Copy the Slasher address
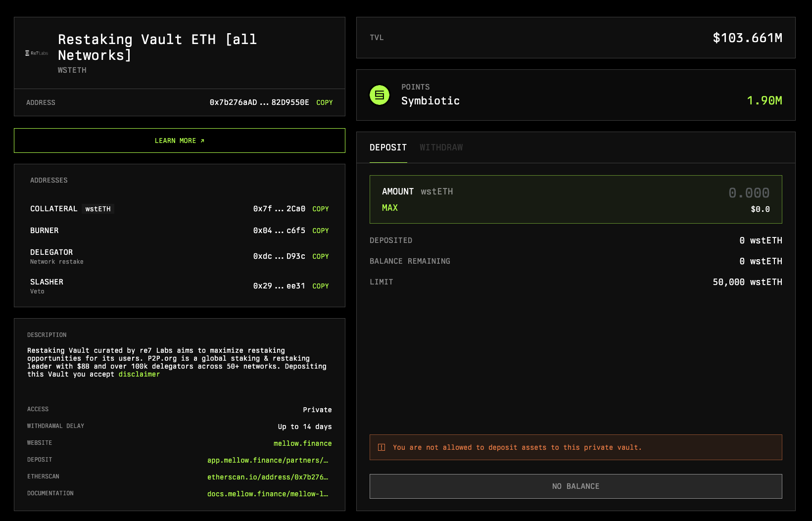This screenshot has height=521, width=812. pyautogui.click(x=321, y=286)
